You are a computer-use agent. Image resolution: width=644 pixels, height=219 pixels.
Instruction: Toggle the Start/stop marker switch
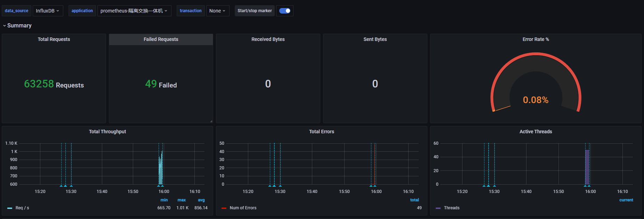point(285,11)
